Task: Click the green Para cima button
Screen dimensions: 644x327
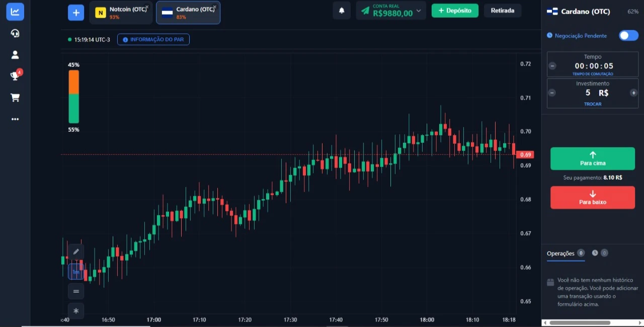Action: click(x=592, y=158)
